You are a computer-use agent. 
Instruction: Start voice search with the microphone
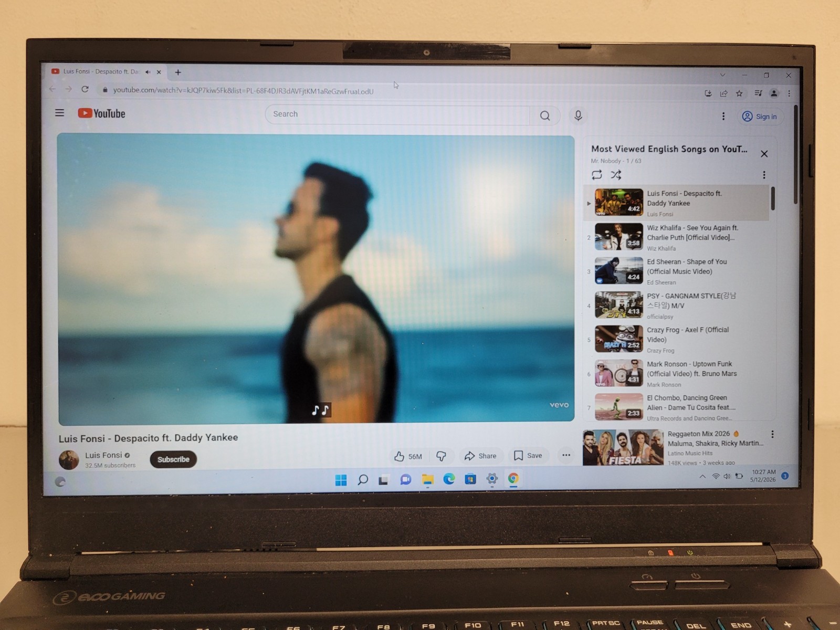coord(578,115)
